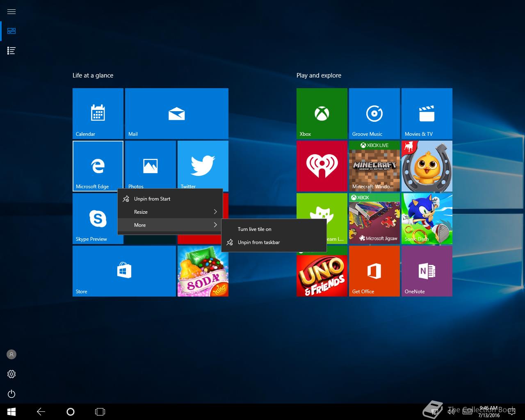Click the volume speaker tray icon
This screenshot has height=420, width=525.
[x=452, y=412]
